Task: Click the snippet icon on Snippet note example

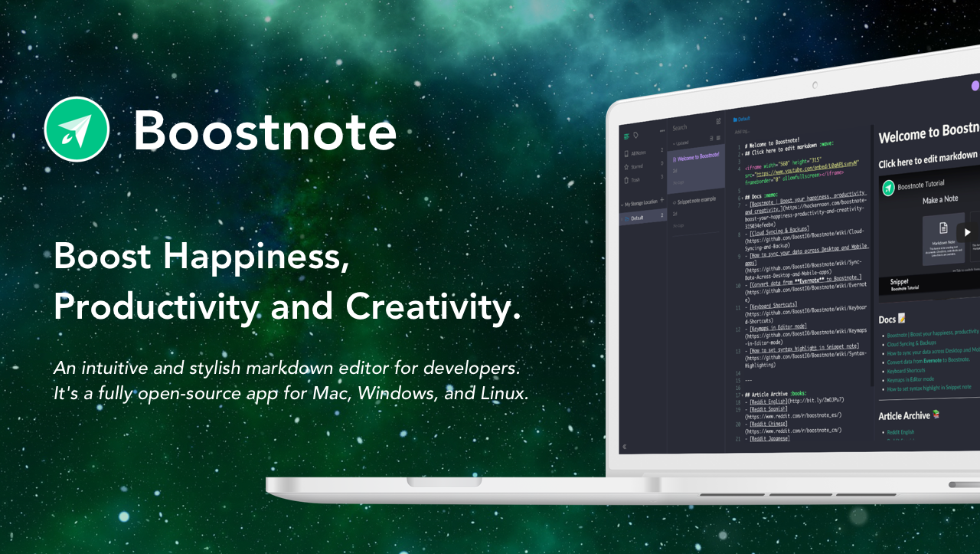Action: click(x=675, y=202)
